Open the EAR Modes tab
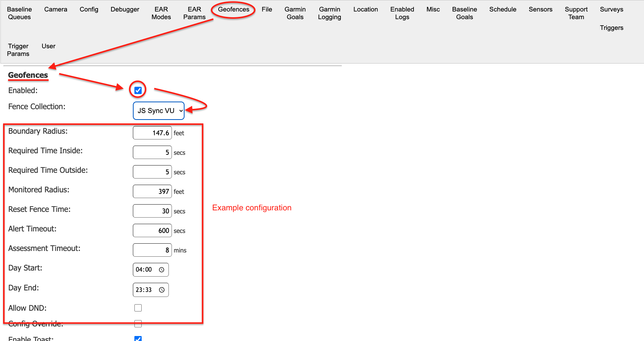Image resolution: width=644 pixels, height=341 pixels. [161, 13]
